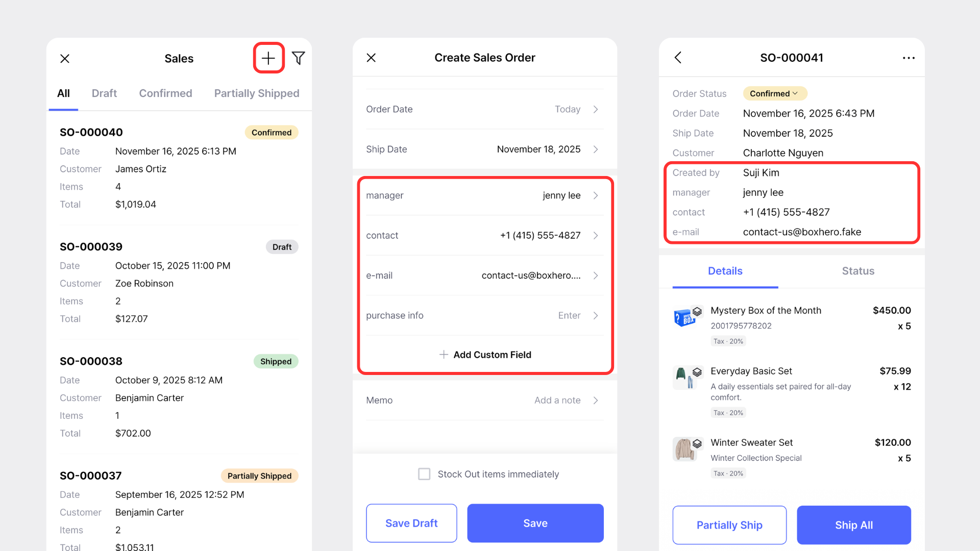Tap the Save Draft button
The image size is (980, 551).
[411, 523]
